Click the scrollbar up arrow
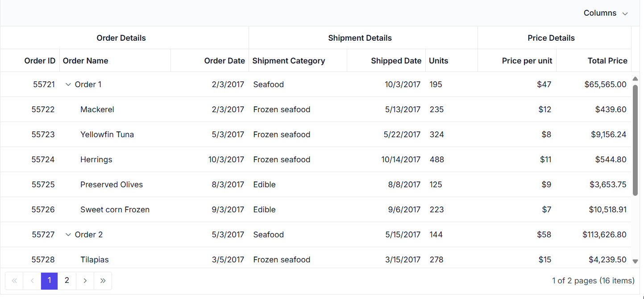 click(x=635, y=78)
